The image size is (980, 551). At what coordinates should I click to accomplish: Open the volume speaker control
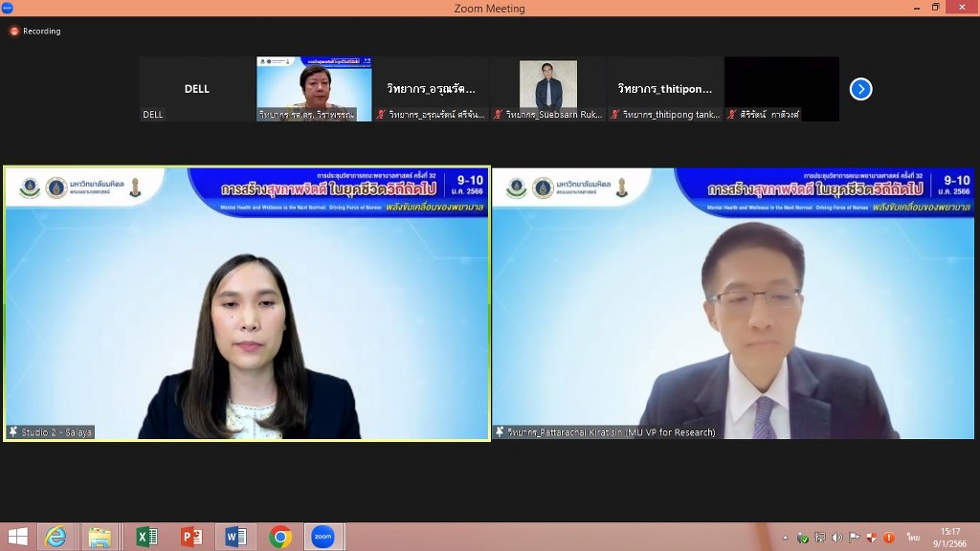tap(837, 538)
